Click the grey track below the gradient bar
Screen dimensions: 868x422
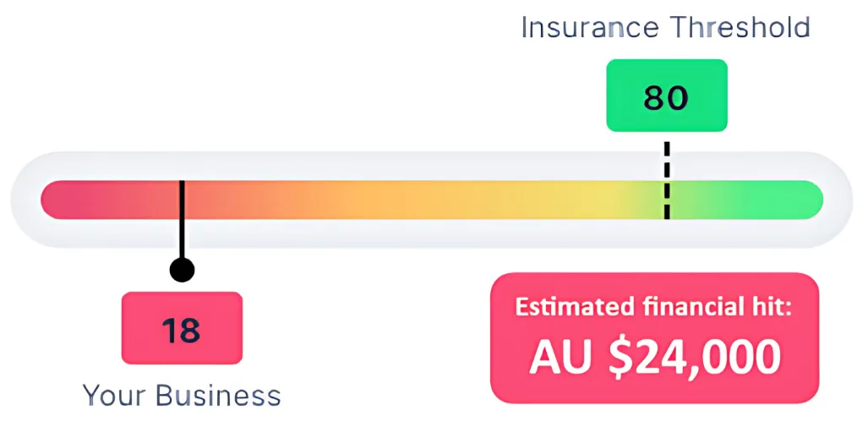click(x=432, y=233)
